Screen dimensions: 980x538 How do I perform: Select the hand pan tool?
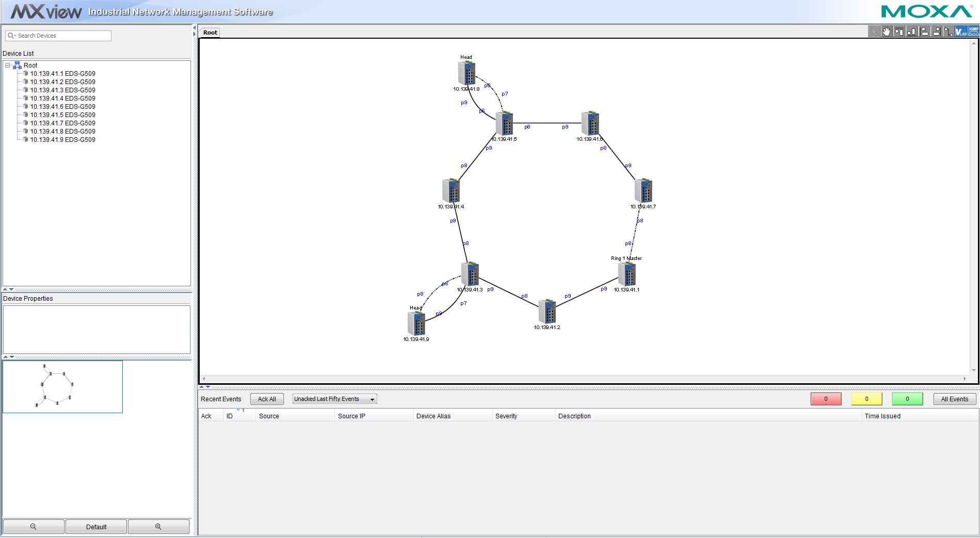click(886, 32)
